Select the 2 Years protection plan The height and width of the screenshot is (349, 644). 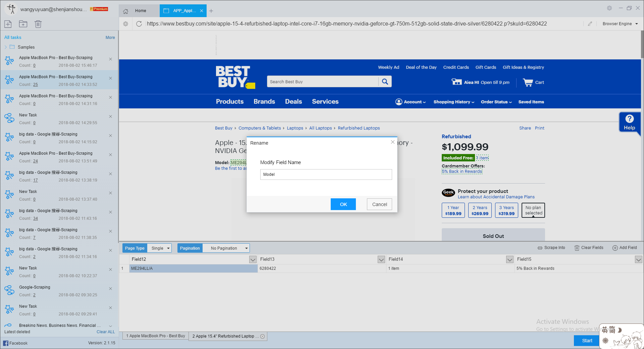pos(480,210)
